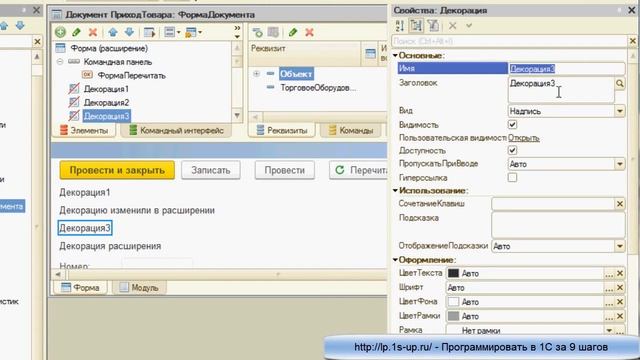Viewport: 640px width, 360px height.
Task: Clear the ЦветТекста value
Action: coord(620,273)
